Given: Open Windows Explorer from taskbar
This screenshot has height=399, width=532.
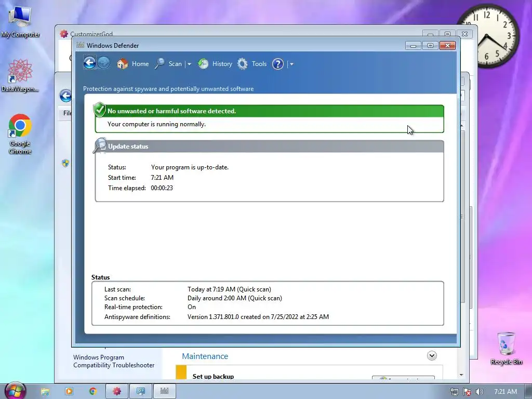Looking at the screenshot, I should [x=45, y=391].
